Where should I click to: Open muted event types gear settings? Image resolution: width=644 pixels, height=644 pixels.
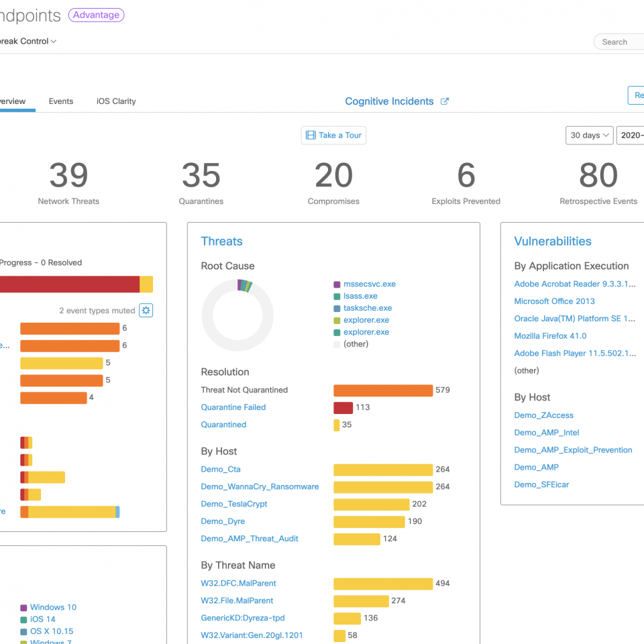click(x=146, y=311)
